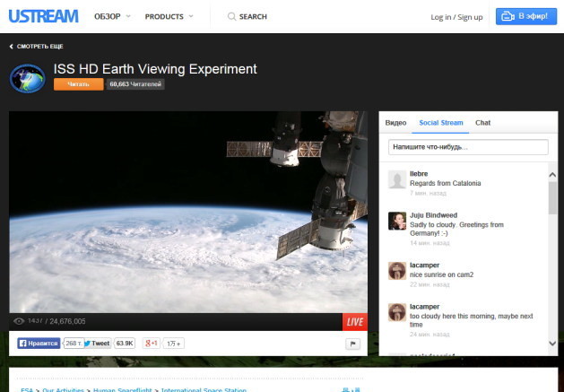Click the Facebook 268 т. counter
This screenshot has width=564, height=392.
tap(74, 344)
